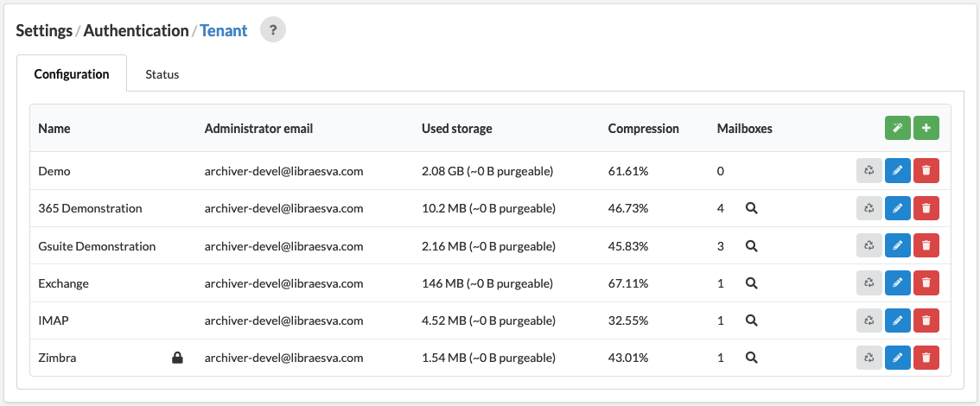Edit the Demo tenant with pencil icon
The width and height of the screenshot is (980, 406).
(x=898, y=170)
